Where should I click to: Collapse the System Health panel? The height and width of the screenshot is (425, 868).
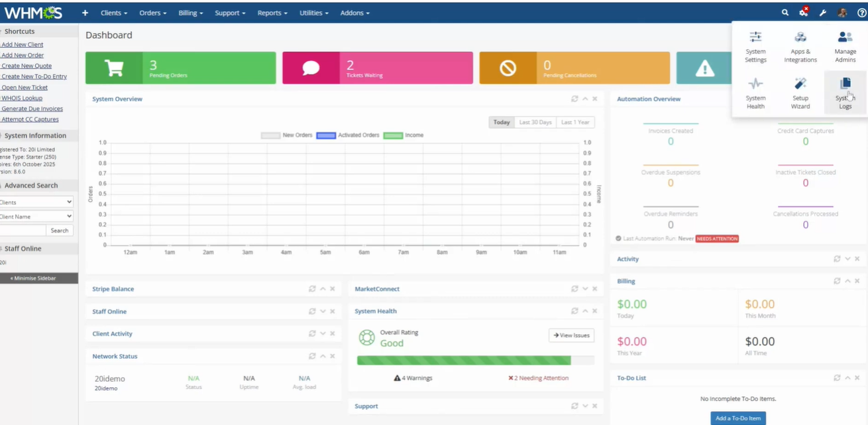pos(585,311)
